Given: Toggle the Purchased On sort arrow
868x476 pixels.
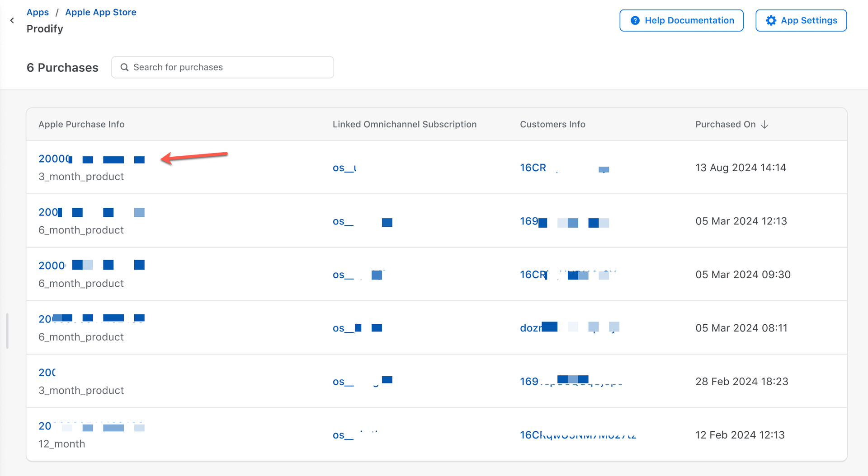Looking at the screenshot, I should 764,125.
